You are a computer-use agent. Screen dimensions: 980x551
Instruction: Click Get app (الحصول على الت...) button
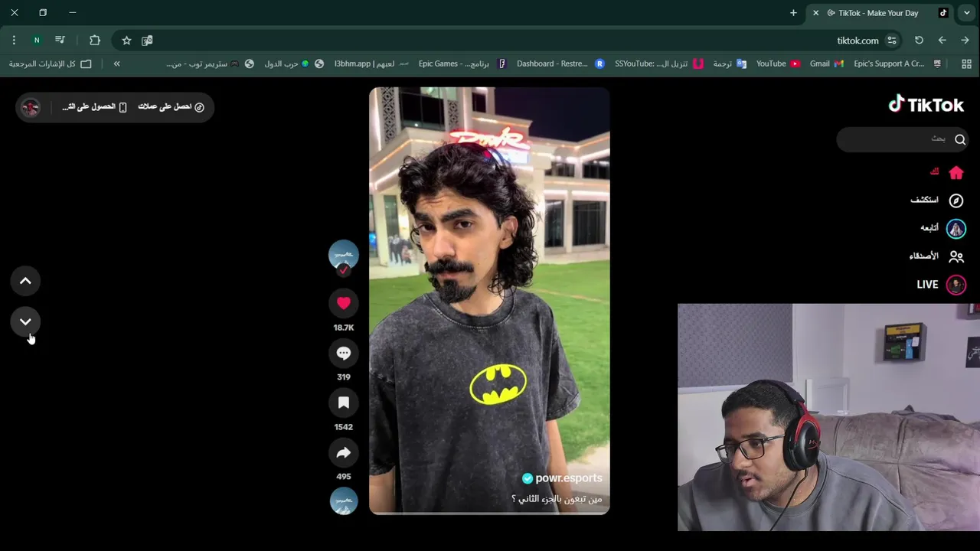pos(94,107)
